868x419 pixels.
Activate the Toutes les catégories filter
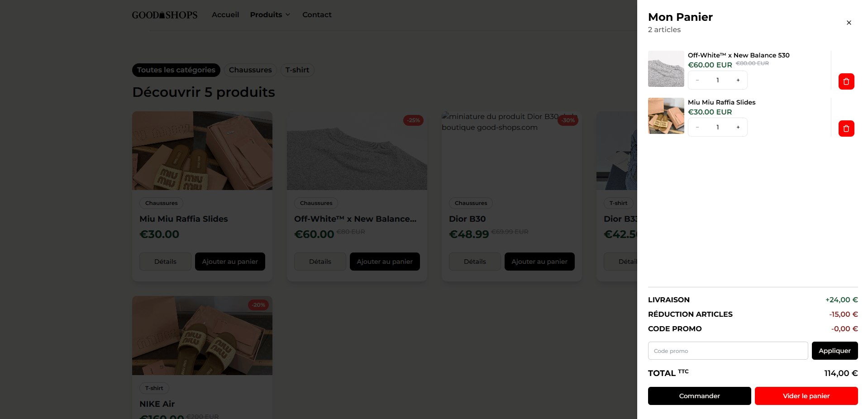176,70
